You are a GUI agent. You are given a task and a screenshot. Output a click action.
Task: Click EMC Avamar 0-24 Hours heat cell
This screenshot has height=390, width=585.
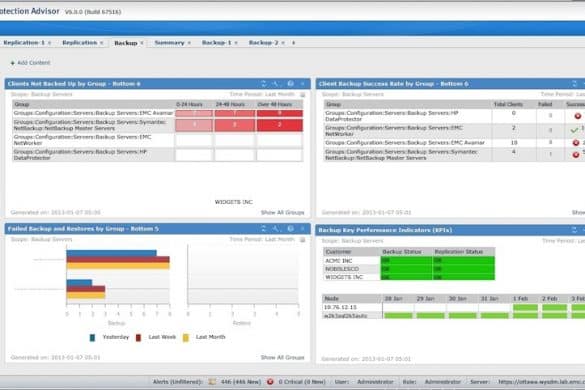(x=194, y=113)
